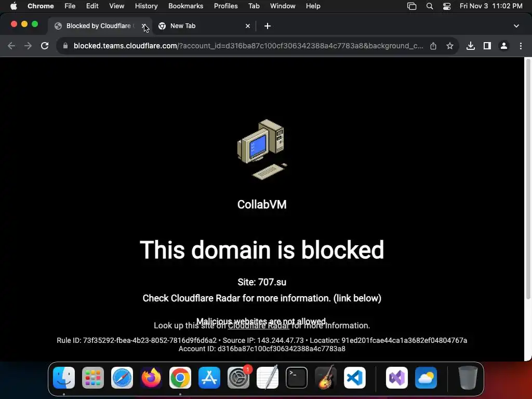Viewport: 532px width, 399px height.
Task: Click the blocked.teams.cloudflare.com address bar
Action: pos(243,46)
